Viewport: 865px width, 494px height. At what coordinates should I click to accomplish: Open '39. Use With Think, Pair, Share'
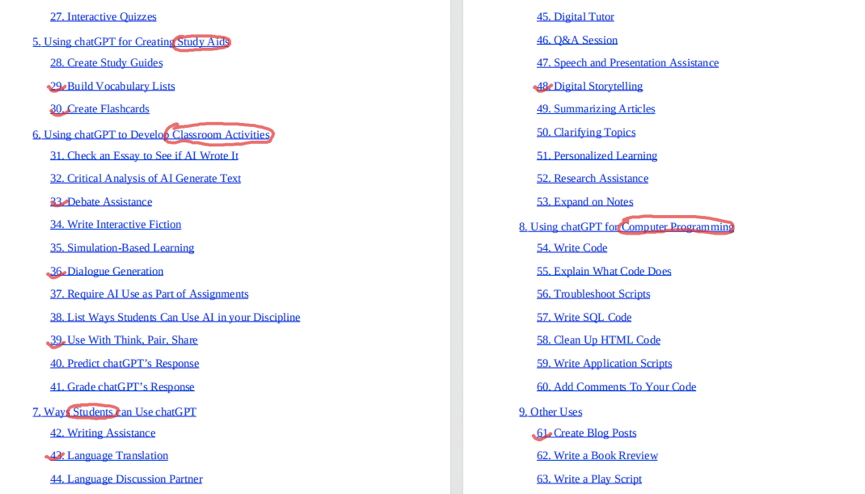124,340
